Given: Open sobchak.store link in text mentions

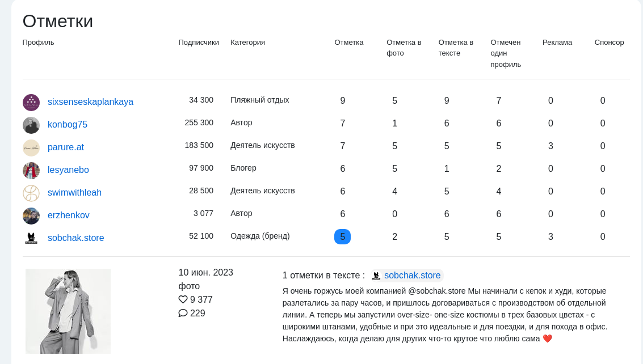Looking at the screenshot, I should click(x=412, y=276).
